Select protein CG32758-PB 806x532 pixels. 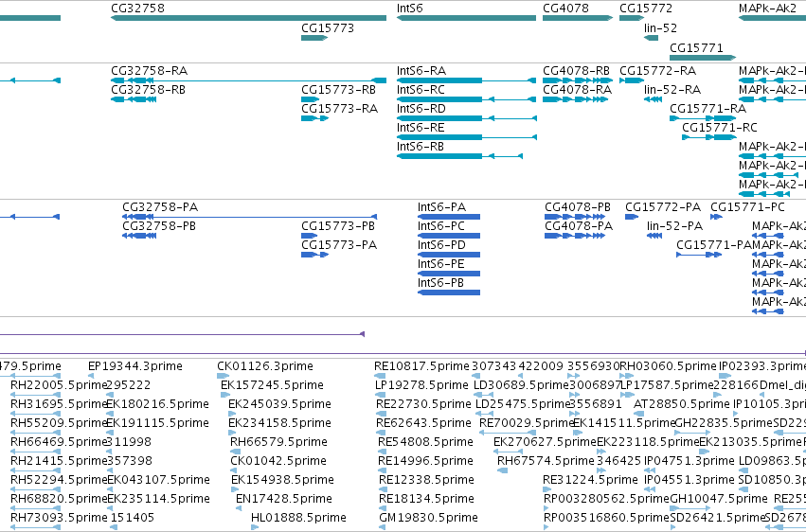coord(139,236)
